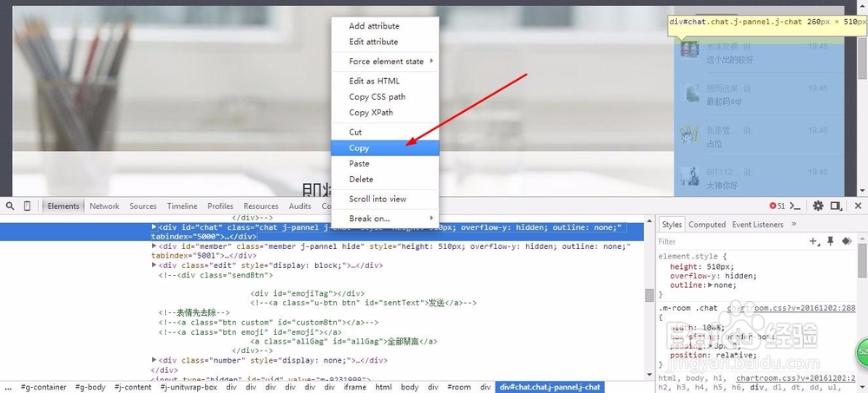The image size is (868, 393).
Task: Choose Edit attribute from context menu
Action: pyautogui.click(x=385, y=42)
